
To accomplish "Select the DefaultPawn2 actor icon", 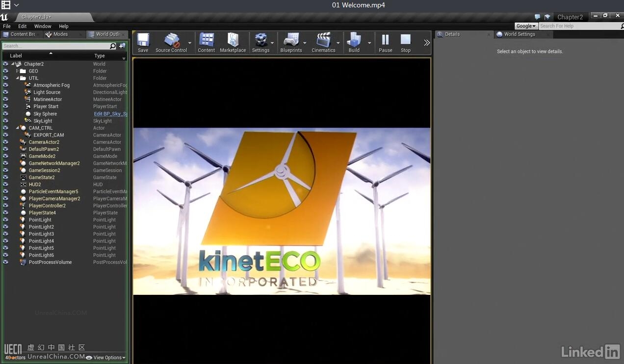I will pos(23,149).
